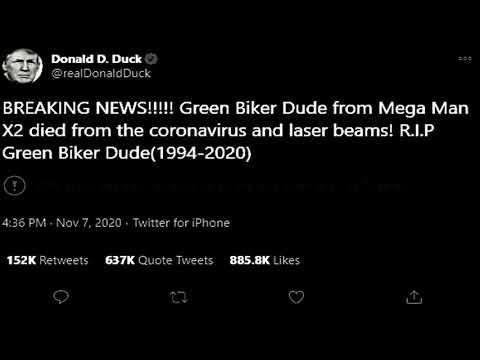Click the verified badge beside Donald D. Duck
The image size is (480, 360).
[152, 59]
